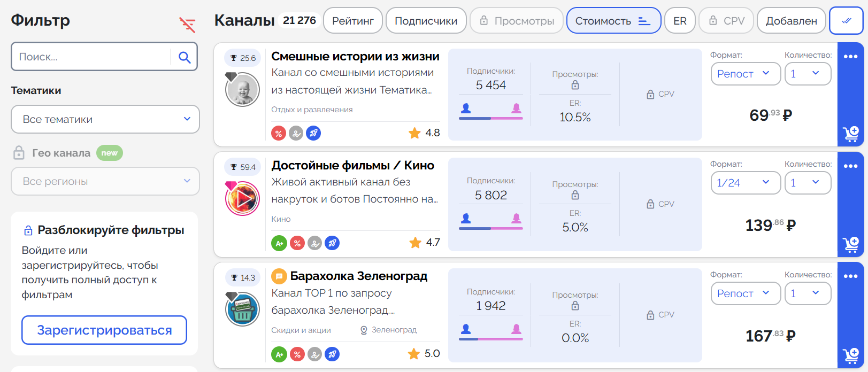The image size is (868, 372).
Task: Click the search magnifier icon
Action: coord(185,57)
